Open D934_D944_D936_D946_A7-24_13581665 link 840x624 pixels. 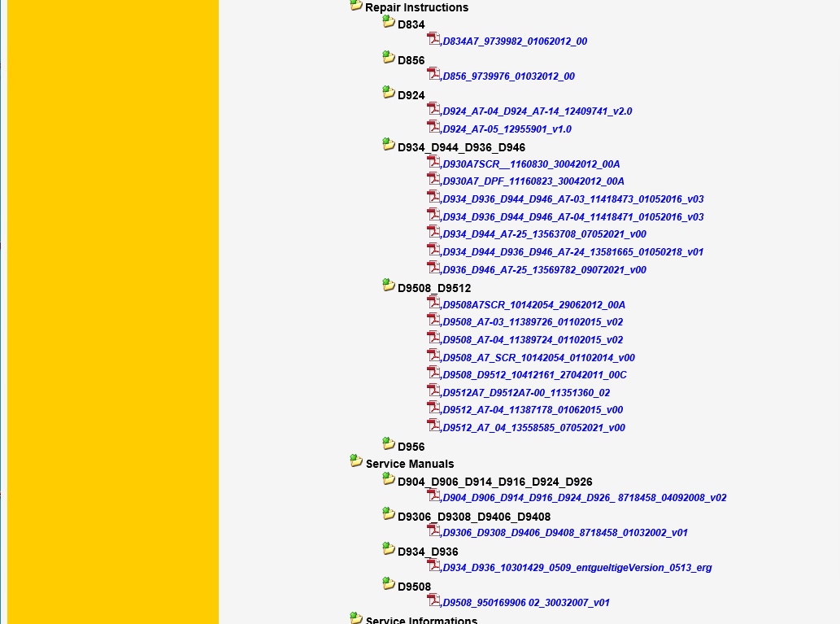click(572, 252)
